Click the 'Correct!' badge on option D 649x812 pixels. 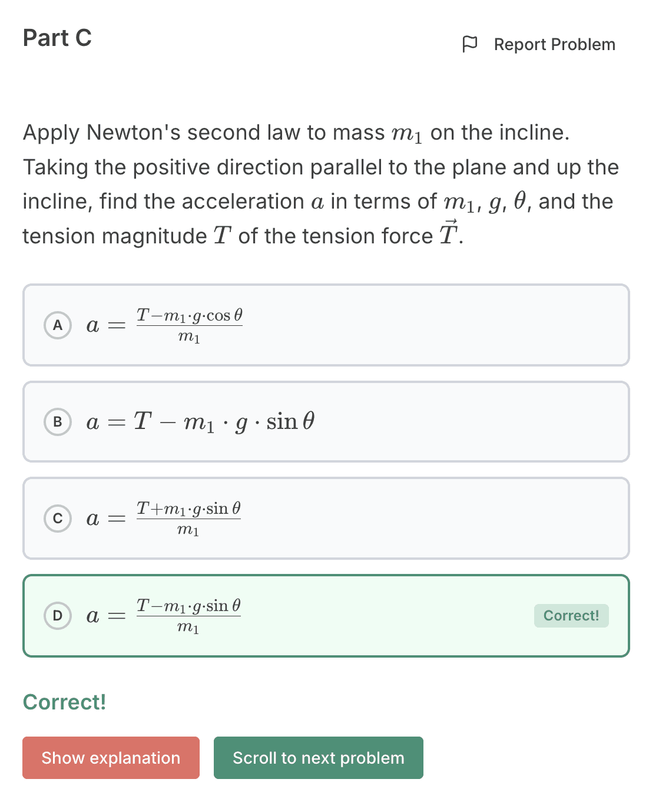click(571, 615)
